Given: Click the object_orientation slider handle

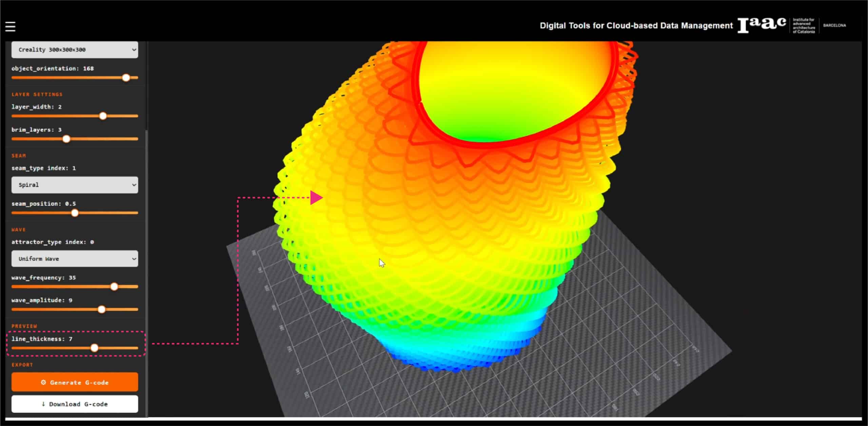Looking at the screenshot, I should pyautogui.click(x=126, y=78).
